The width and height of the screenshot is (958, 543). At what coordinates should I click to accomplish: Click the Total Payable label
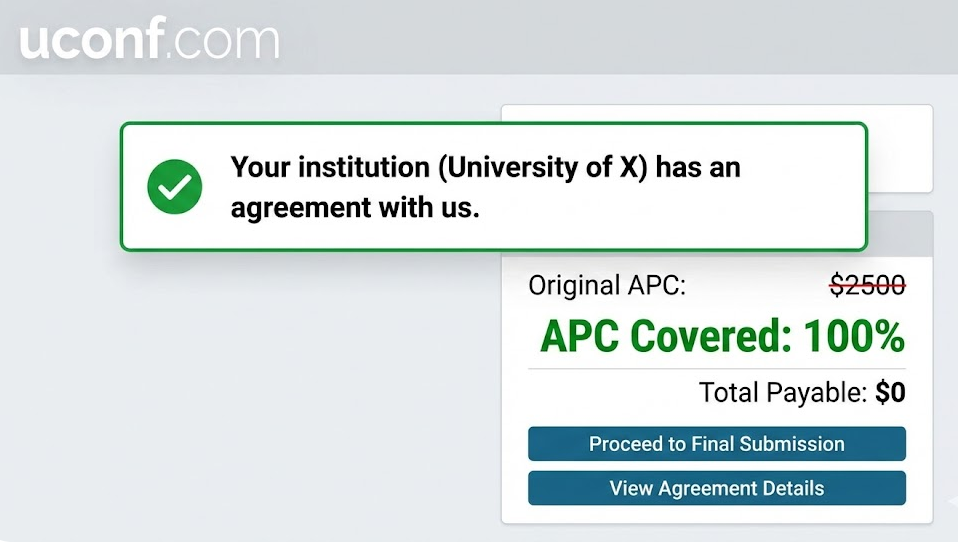[x=783, y=393]
